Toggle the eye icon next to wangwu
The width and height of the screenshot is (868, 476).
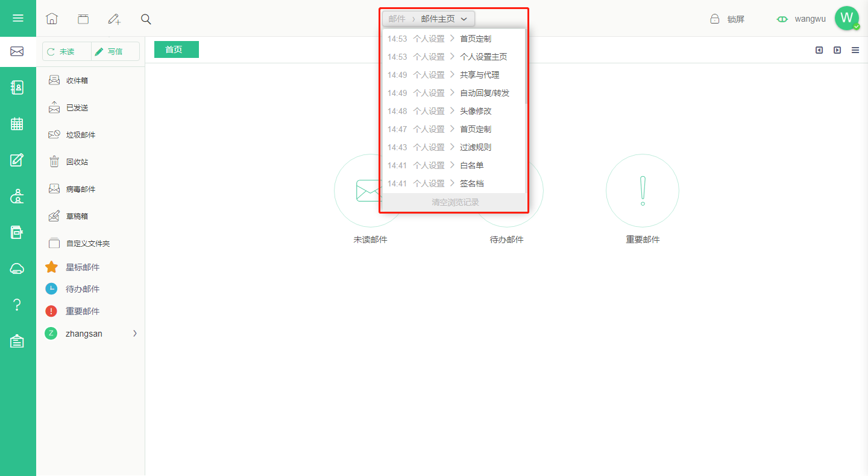click(782, 19)
